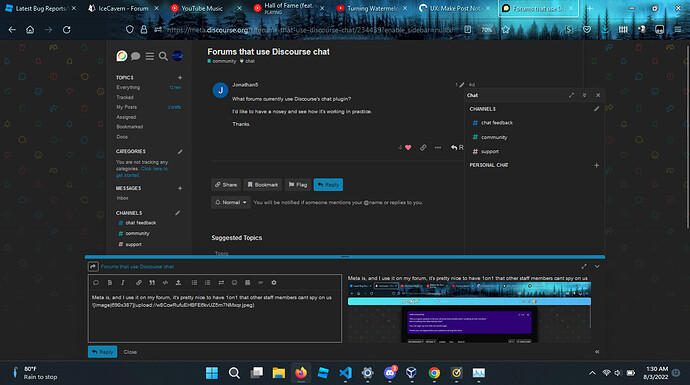Open the user avatar menu in header
Image resolution: width=690 pixels, height=385 pixels.
(x=178, y=56)
